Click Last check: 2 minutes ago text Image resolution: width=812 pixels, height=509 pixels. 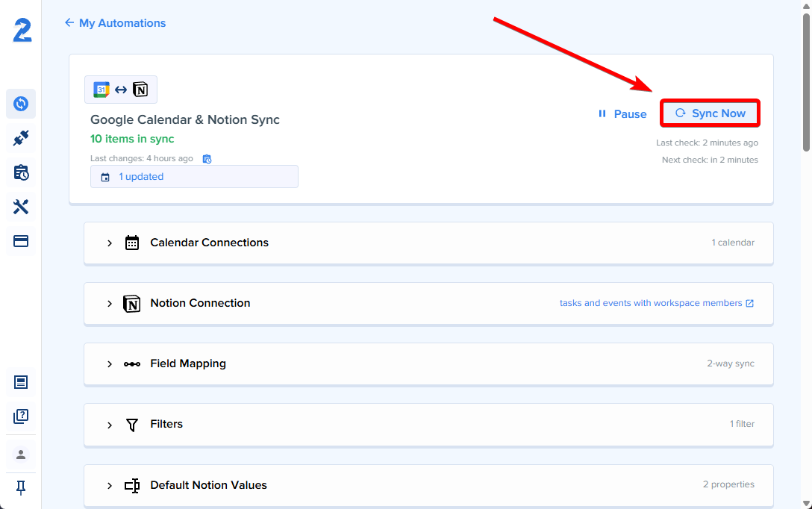[707, 143]
